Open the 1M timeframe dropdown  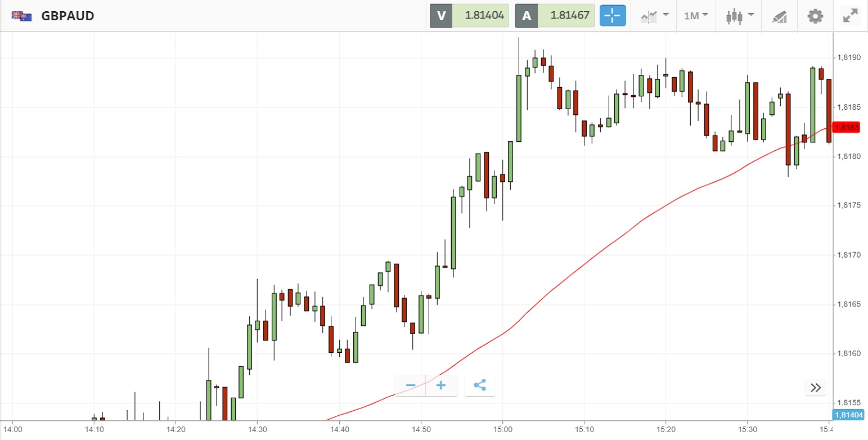pyautogui.click(x=695, y=16)
